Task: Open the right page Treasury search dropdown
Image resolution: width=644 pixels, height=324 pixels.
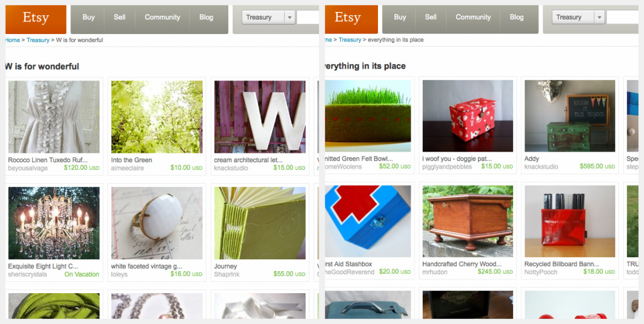Action: coord(579,17)
